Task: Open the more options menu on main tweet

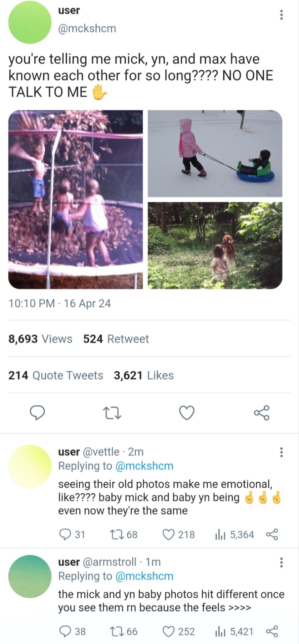Action: [282, 15]
